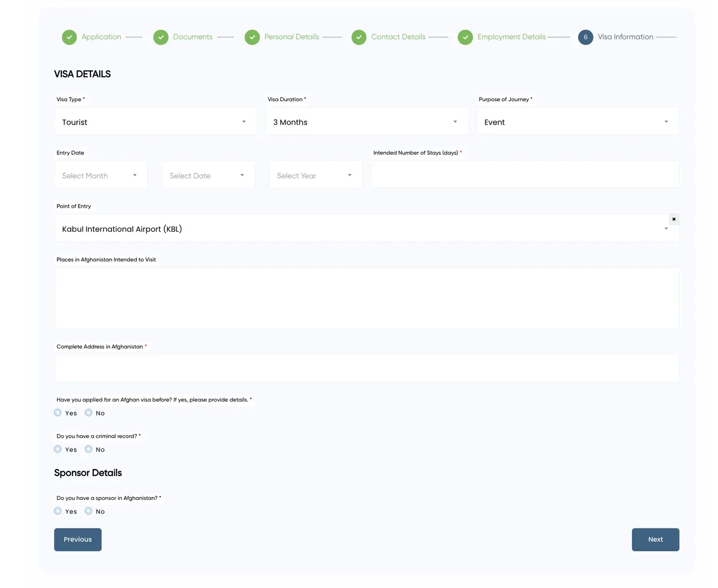Click the Sponsor Details heading

[88, 473]
